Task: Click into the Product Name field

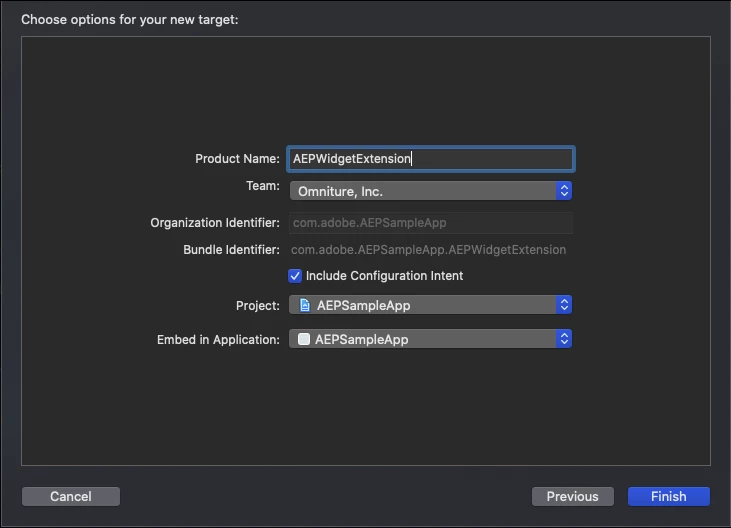Action: (430, 159)
